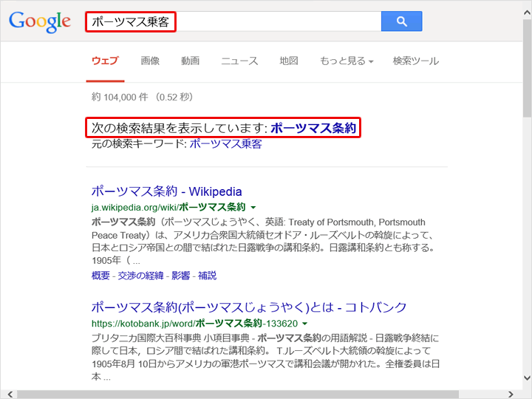Click the vertical scrollbar down arrow
This screenshot has width=532, height=399.
(x=528, y=378)
